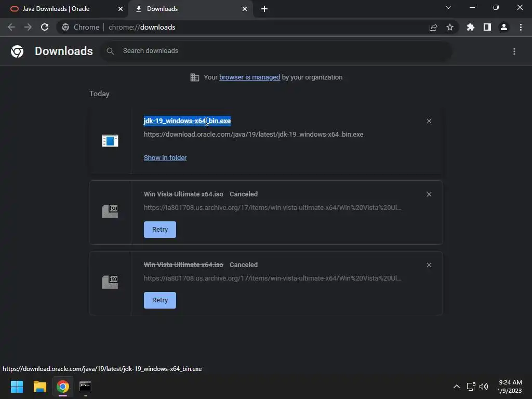
Task: Click the second Win Vista archive.org URL
Action: point(272,278)
